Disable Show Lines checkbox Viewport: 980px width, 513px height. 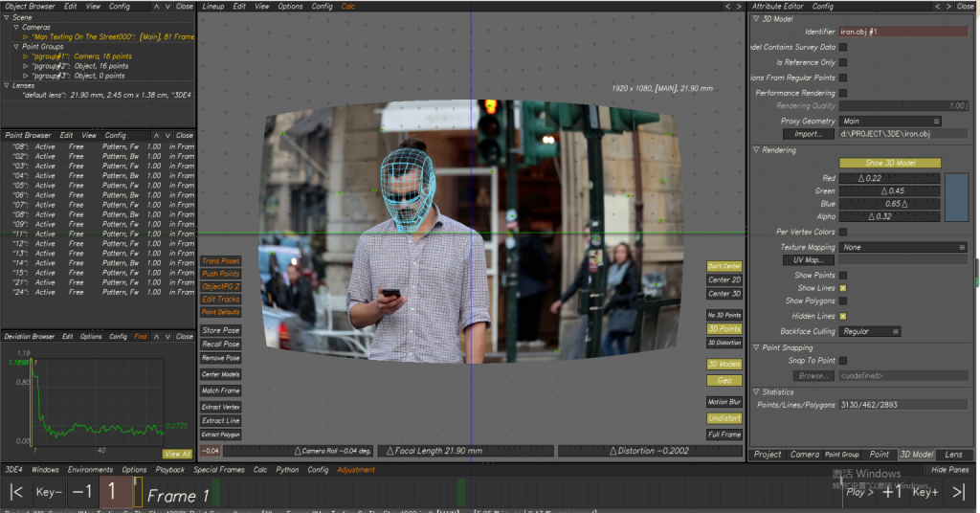pos(843,288)
